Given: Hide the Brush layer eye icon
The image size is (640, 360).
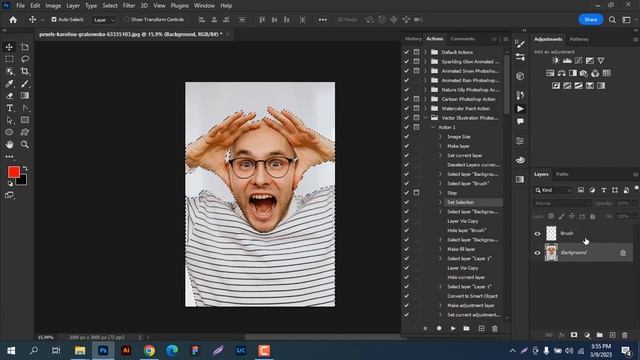Looking at the screenshot, I should (537, 234).
